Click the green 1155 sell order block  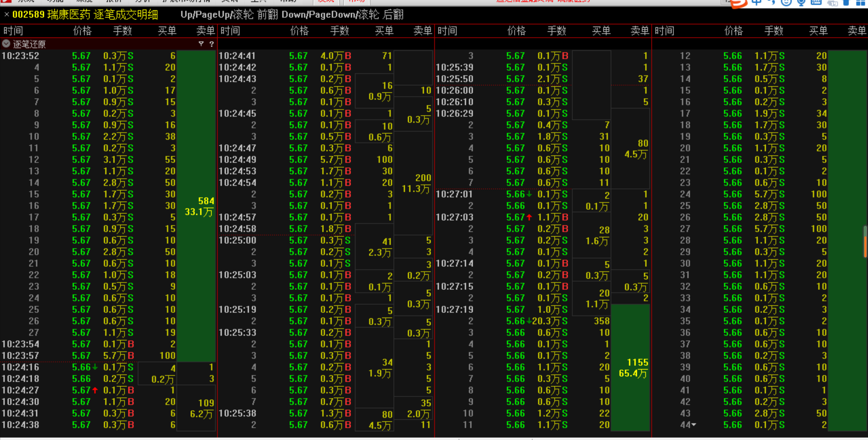pyautogui.click(x=631, y=368)
